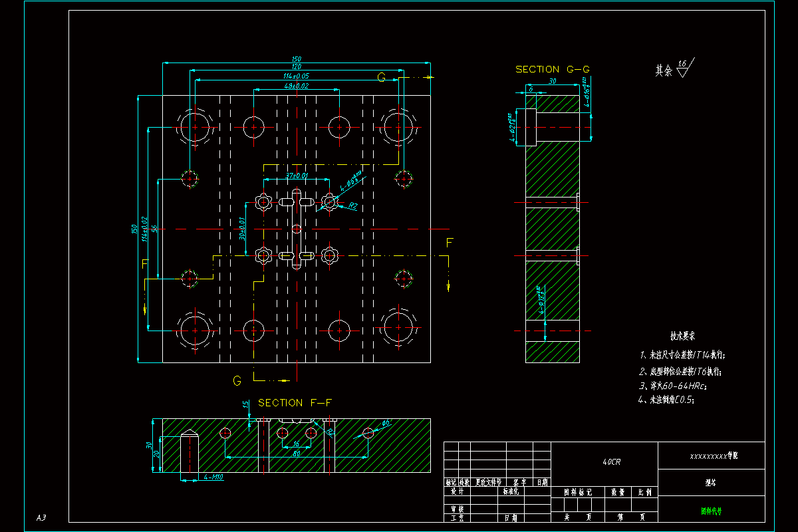Select the "工艺" title block cell
This screenshot has height=532, width=798.
[x=457, y=517]
